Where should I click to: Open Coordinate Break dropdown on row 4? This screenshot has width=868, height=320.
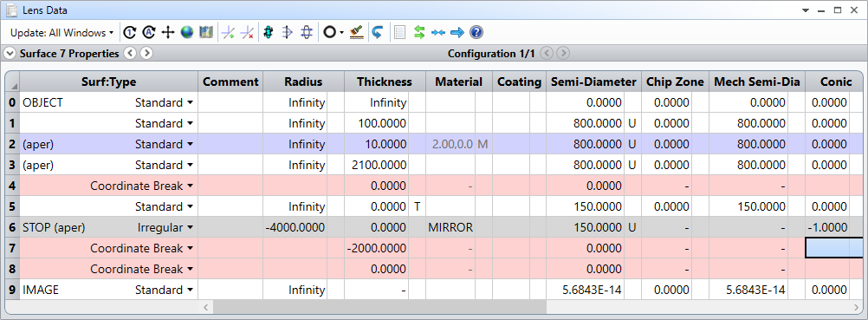tap(191, 186)
